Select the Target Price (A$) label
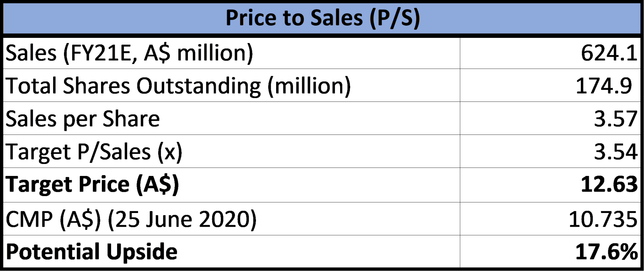644x271 pixels. 93,185
